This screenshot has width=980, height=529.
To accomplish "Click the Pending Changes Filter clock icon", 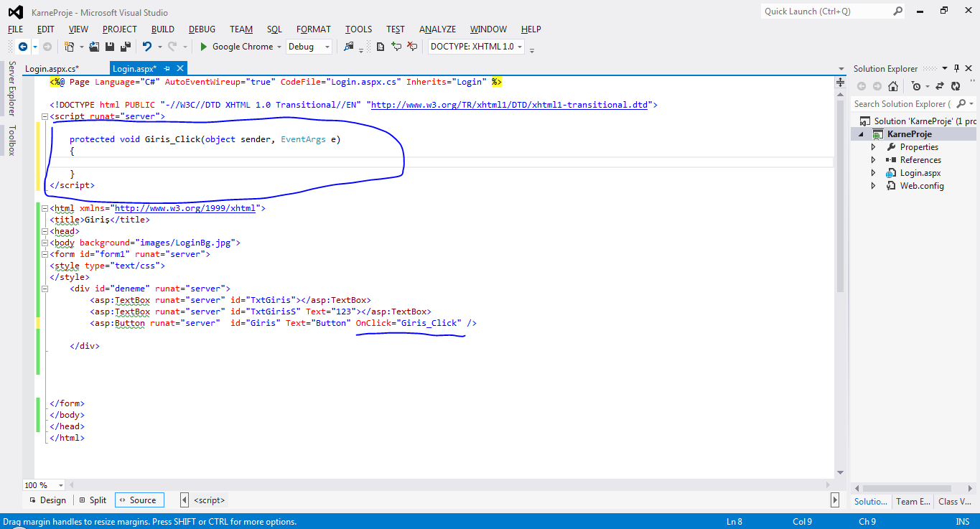I will click(x=916, y=86).
